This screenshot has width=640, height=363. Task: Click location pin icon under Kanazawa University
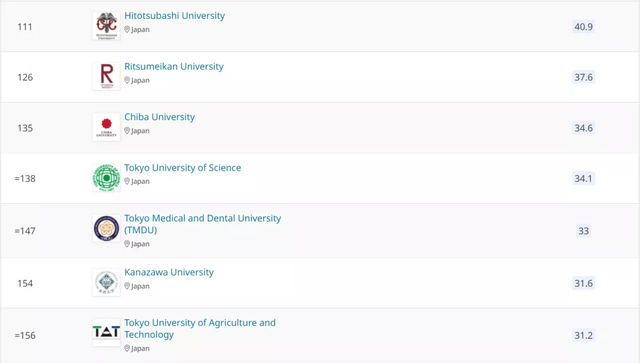tap(127, 286)
